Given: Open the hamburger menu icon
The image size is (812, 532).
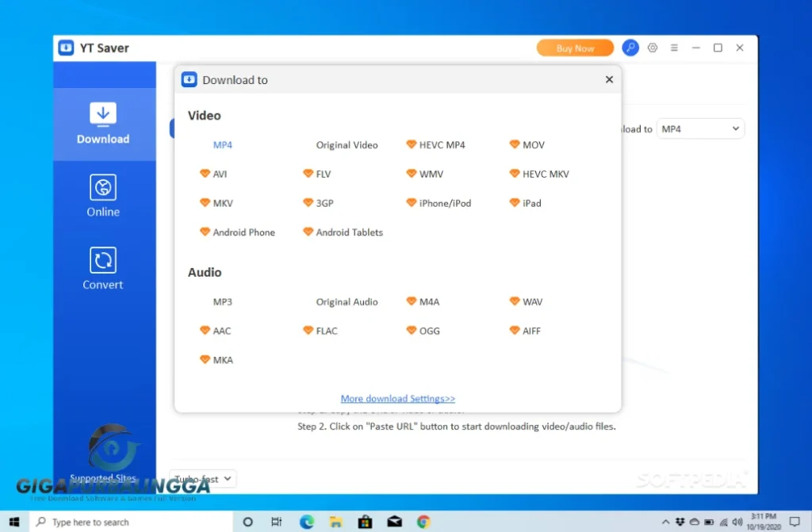Looking at the screenshot, I should coord(673,48).
